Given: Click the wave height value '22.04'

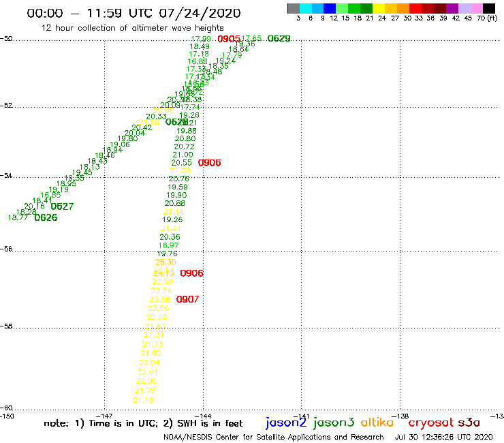Looking at the screenshot, I should 149,363.
